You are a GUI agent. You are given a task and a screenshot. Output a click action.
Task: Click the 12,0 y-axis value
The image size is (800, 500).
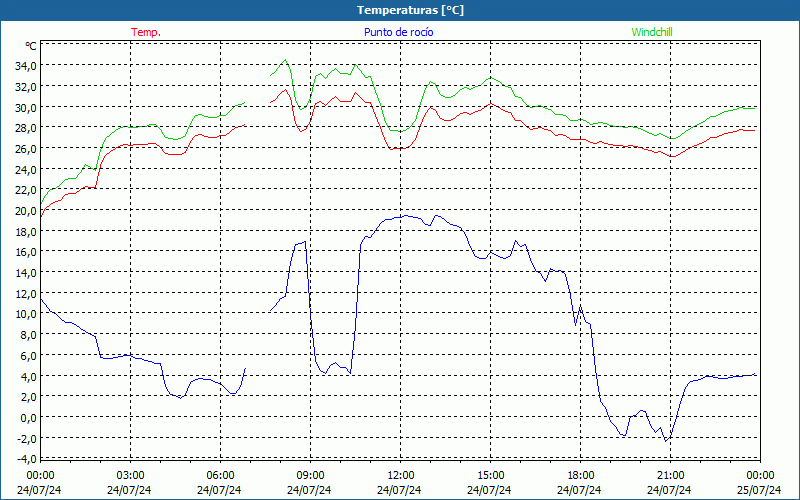[26, 293]
